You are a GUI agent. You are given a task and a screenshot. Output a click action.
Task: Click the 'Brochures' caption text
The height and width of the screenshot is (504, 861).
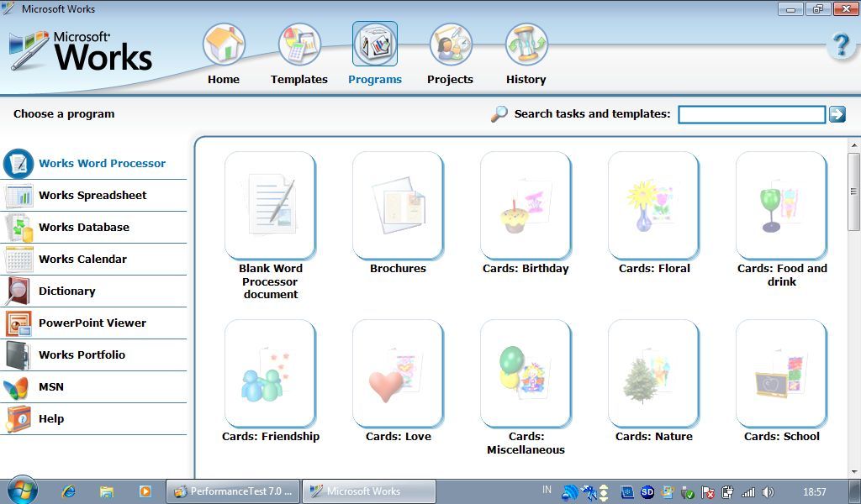(x=398, y=269)
